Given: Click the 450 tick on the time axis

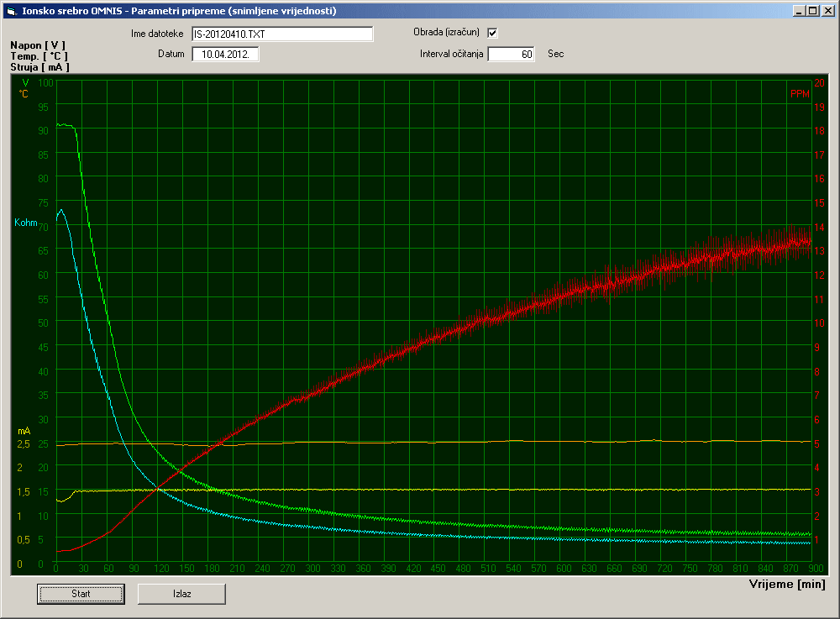Looking at the screenshot, I should [x=438, y=568].
